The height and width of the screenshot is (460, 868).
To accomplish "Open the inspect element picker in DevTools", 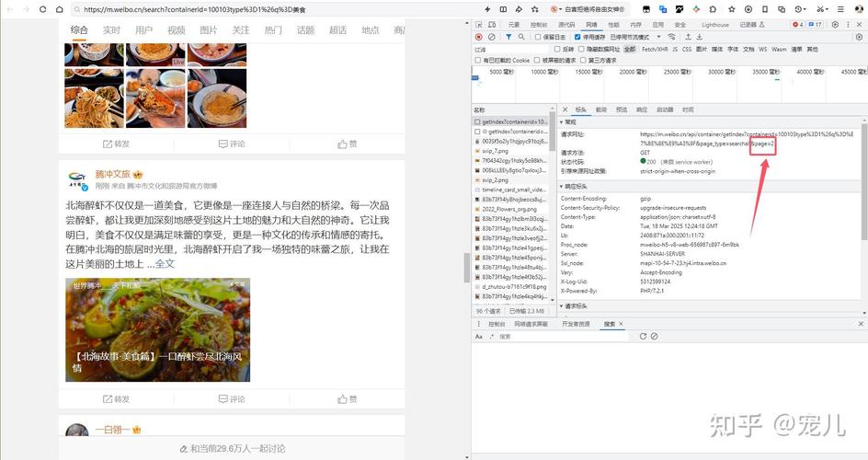I will [479, 25].
